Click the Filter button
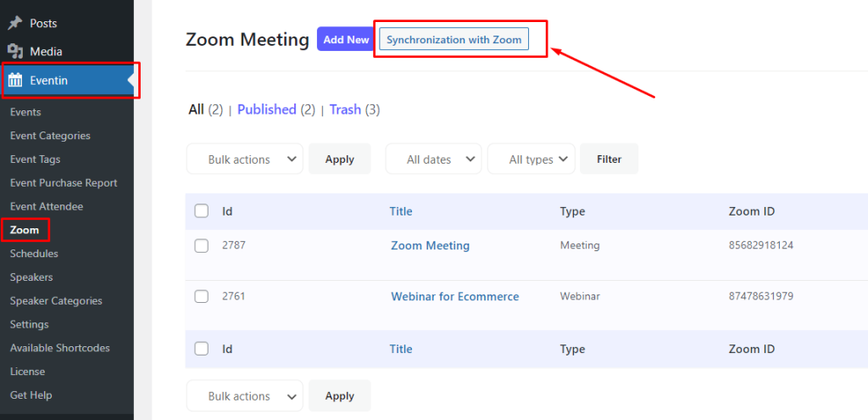 pos(609,160)
